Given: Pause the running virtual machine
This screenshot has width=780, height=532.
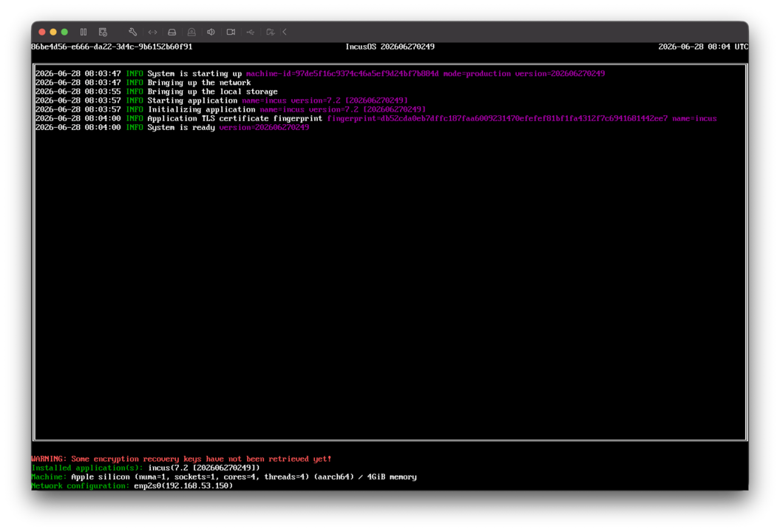Looking at the screenshot, I should (83, 32).
